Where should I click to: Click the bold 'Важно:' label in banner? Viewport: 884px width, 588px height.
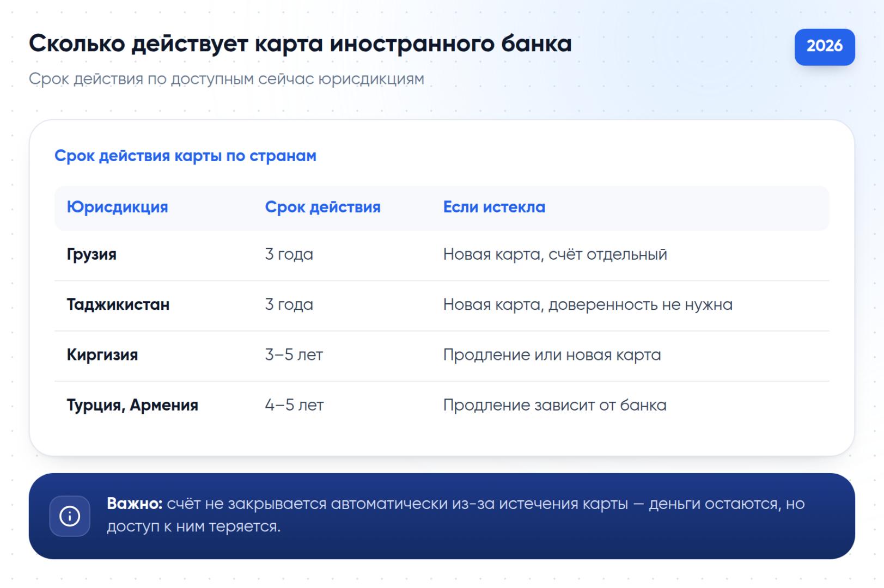[x=135, y=504]
